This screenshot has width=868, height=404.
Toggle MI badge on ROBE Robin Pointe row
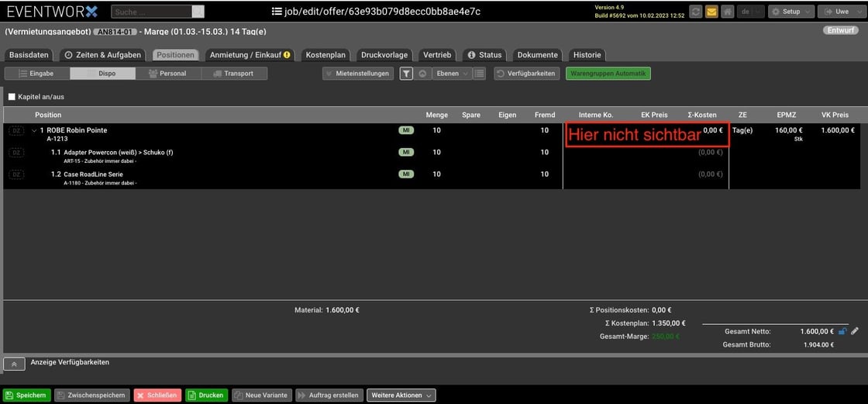tap(406, 130)
